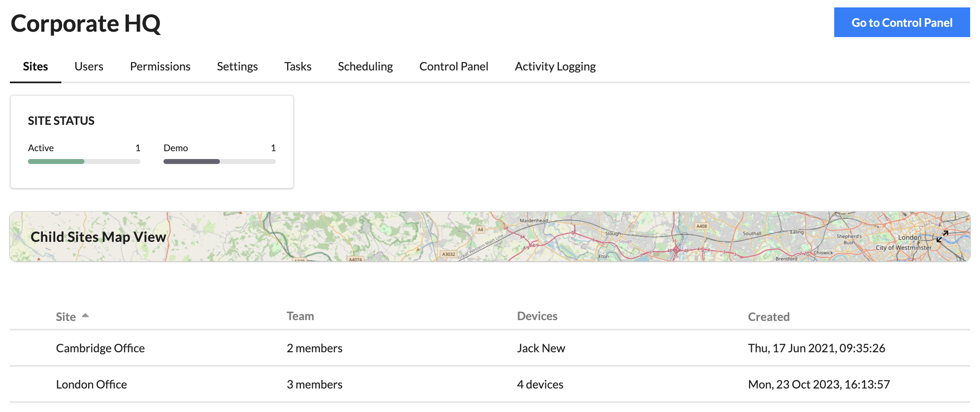980x412 pixels.
Task: Click the Demo status progress bar
Action: (219, 162)
